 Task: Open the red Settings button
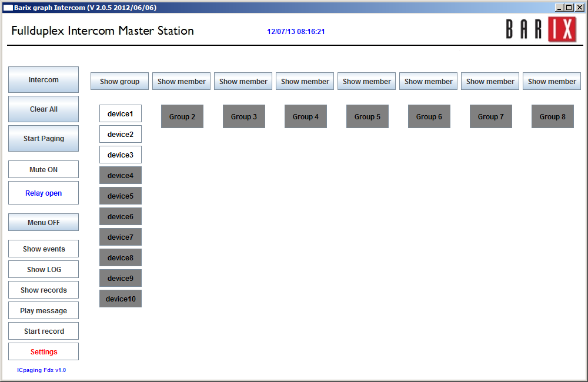click(x=44, y=352)
